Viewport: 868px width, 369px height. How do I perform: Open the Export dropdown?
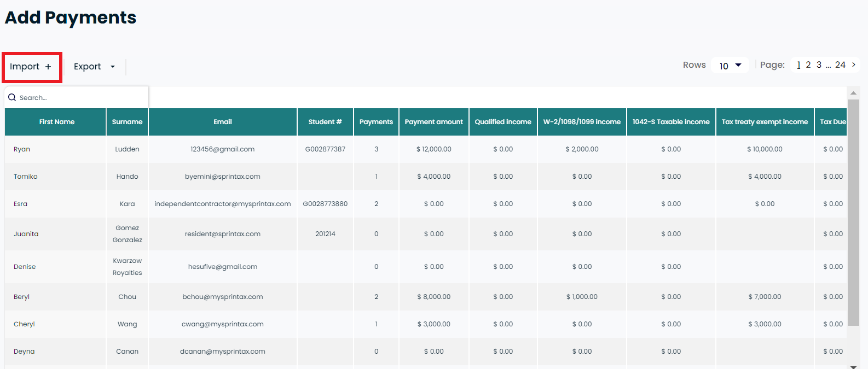pos(94,67)
